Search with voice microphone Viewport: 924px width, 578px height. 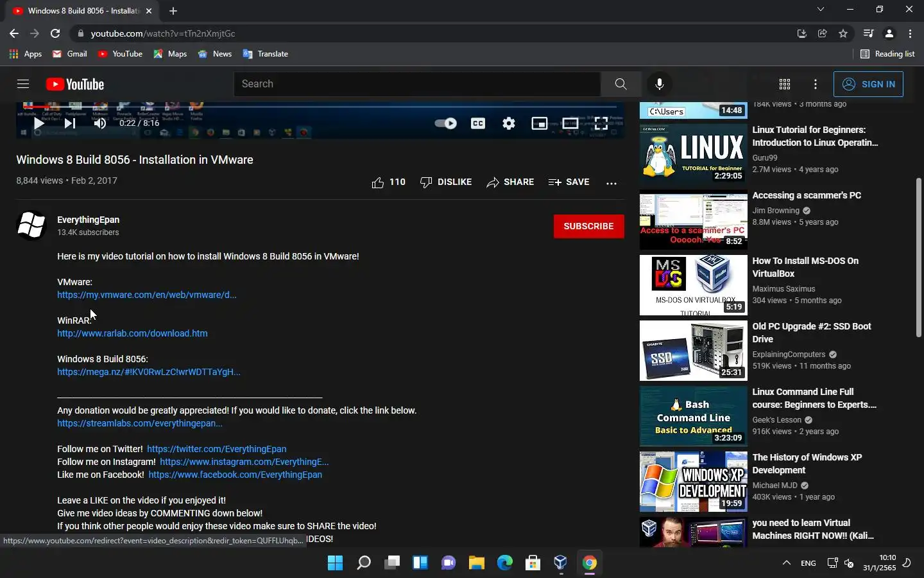659,84
